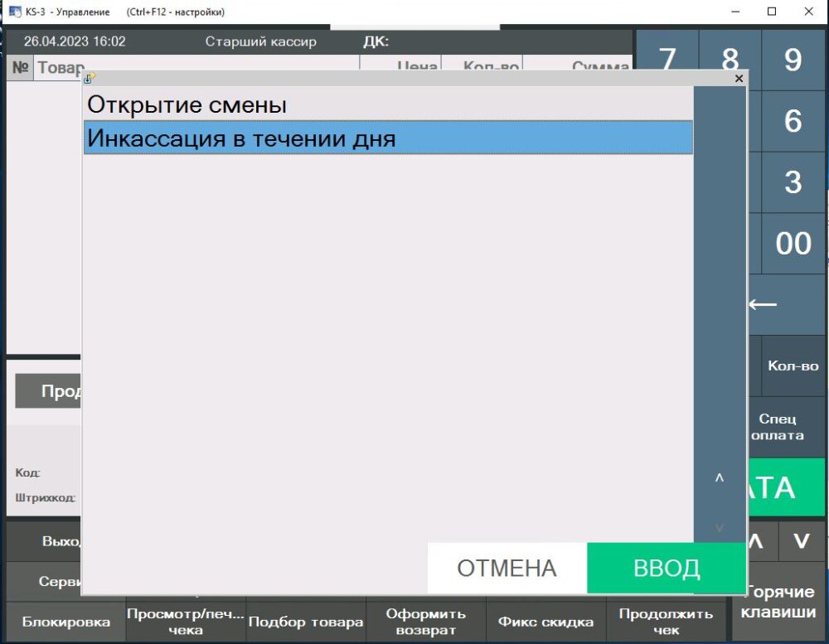Click the ОТМЕНА button in dialog
The image size is (829, 644).
tap(507, 569)
